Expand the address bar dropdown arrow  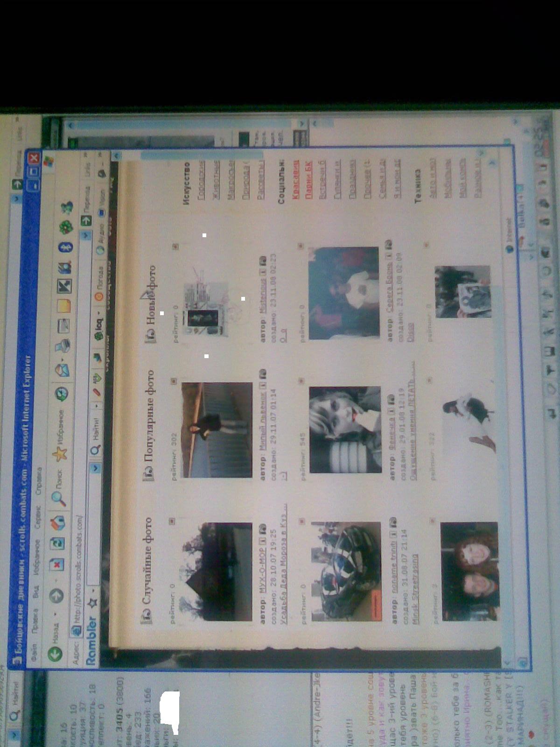point(86,235)
